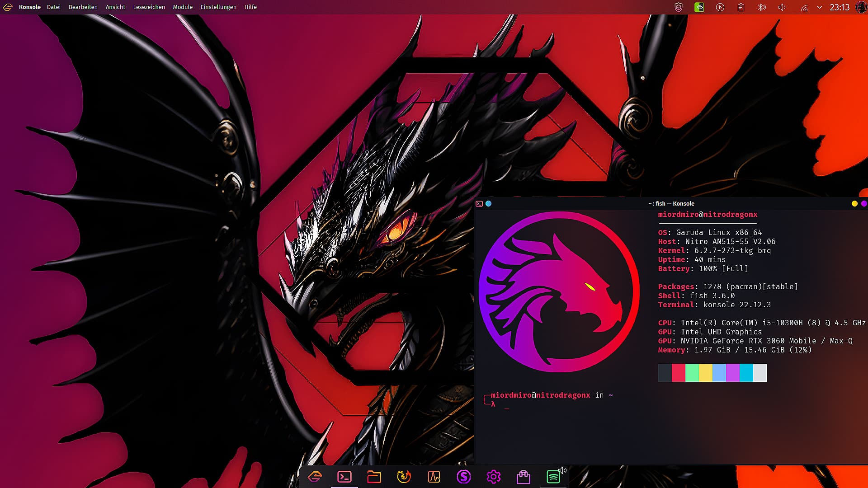This screenshot has width=868, height=488.
Task: Click the 'Battery: 100% [Full]' line
Action: [x=703, y=268]
